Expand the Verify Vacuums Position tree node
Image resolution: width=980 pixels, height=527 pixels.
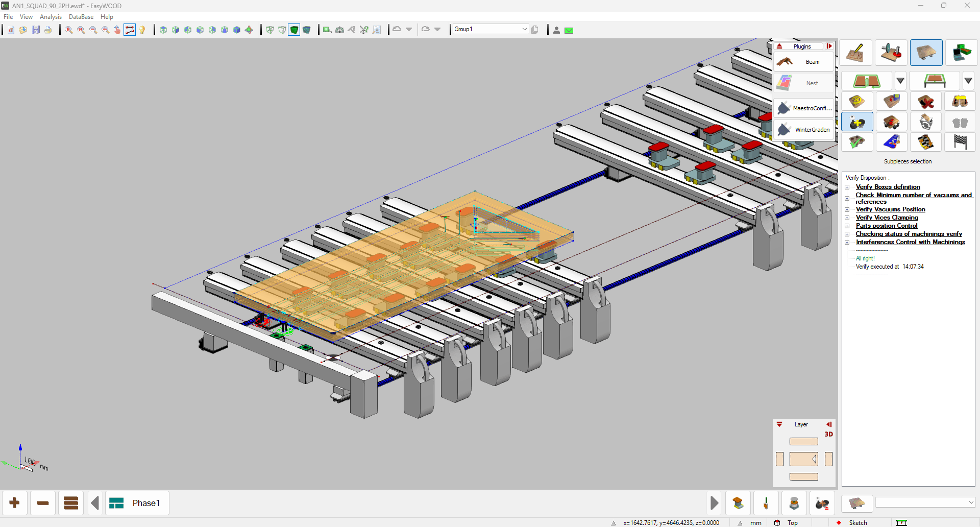click(x=847, y=209)
